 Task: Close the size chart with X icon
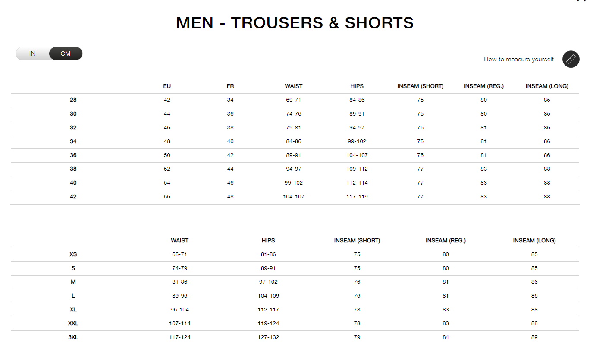point(581,1)
